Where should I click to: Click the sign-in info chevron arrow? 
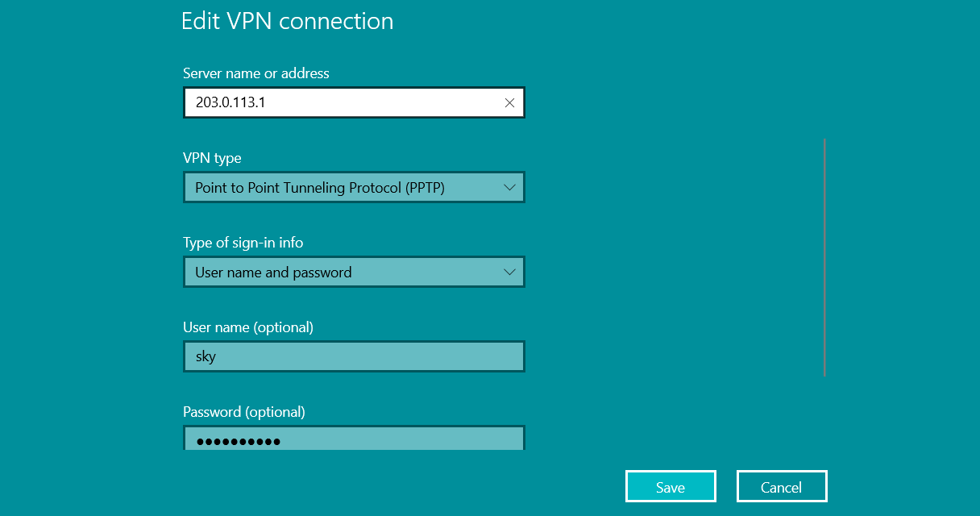click(x=509, y=273)
